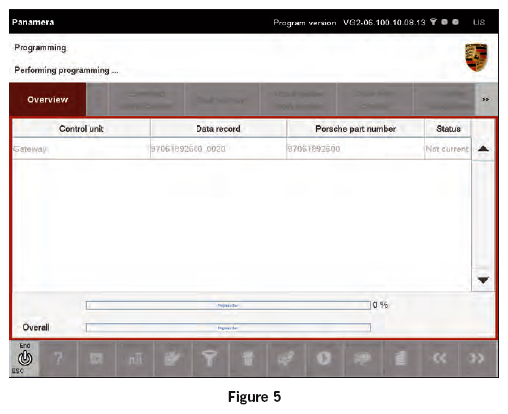
Task: Click the list scroll up arrow
Action: coord(483,149)
